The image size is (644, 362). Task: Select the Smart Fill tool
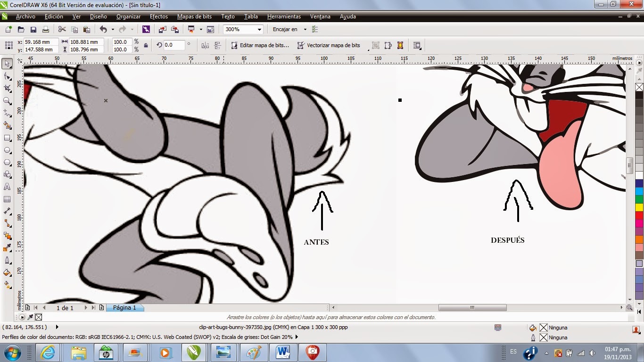(7, 125)
